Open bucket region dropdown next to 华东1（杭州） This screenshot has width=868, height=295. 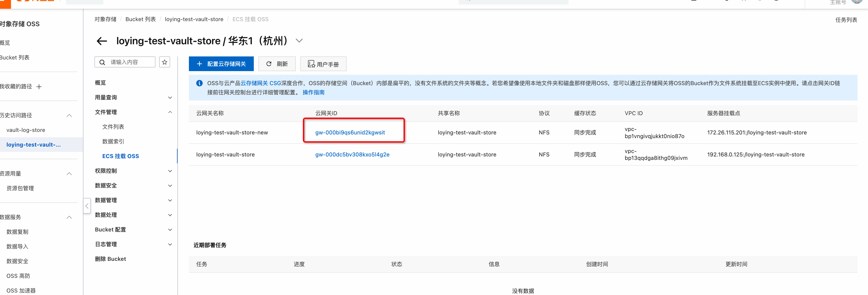(x=299, y=41)
